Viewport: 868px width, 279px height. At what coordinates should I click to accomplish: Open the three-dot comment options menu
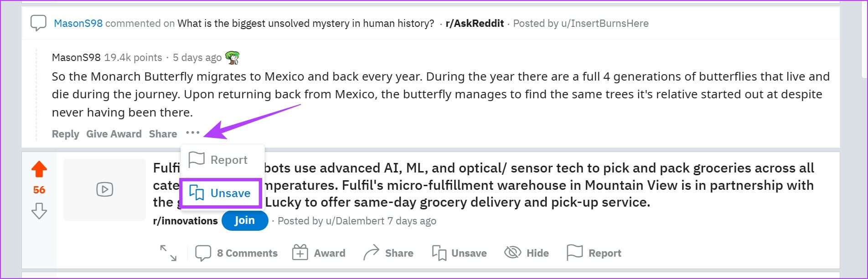click(193, 133)
